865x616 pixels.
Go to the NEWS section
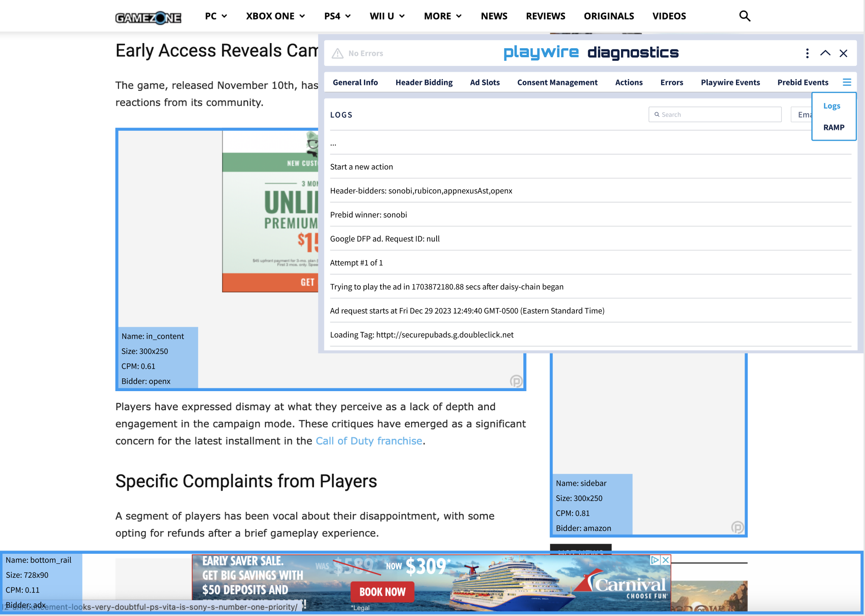494,16
